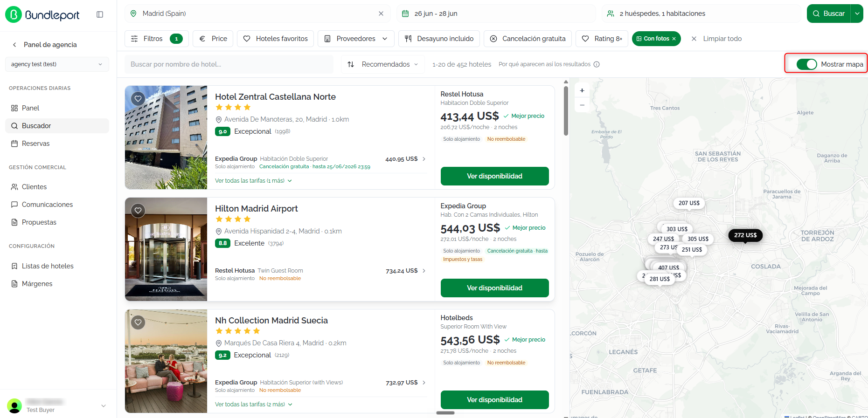Remove the Con fotos filter chip
This screenshot has height=418, width=868.
coord(674,39)
